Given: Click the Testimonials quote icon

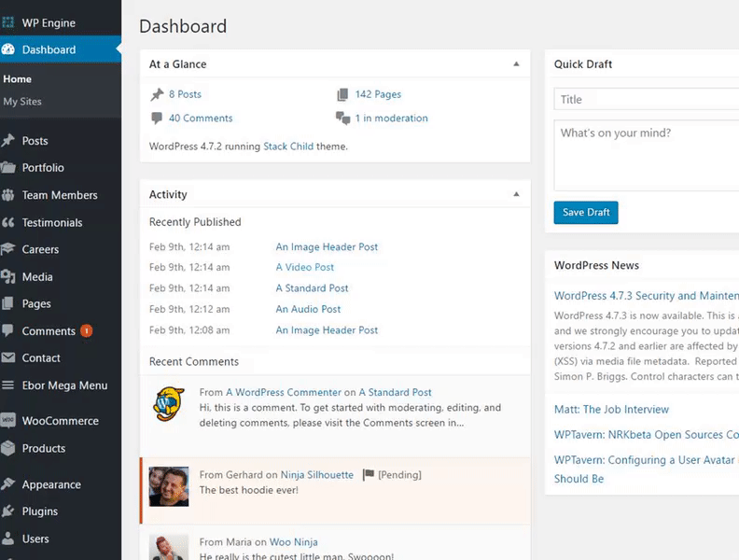Looking at the screenshot, I should (8, 222).
